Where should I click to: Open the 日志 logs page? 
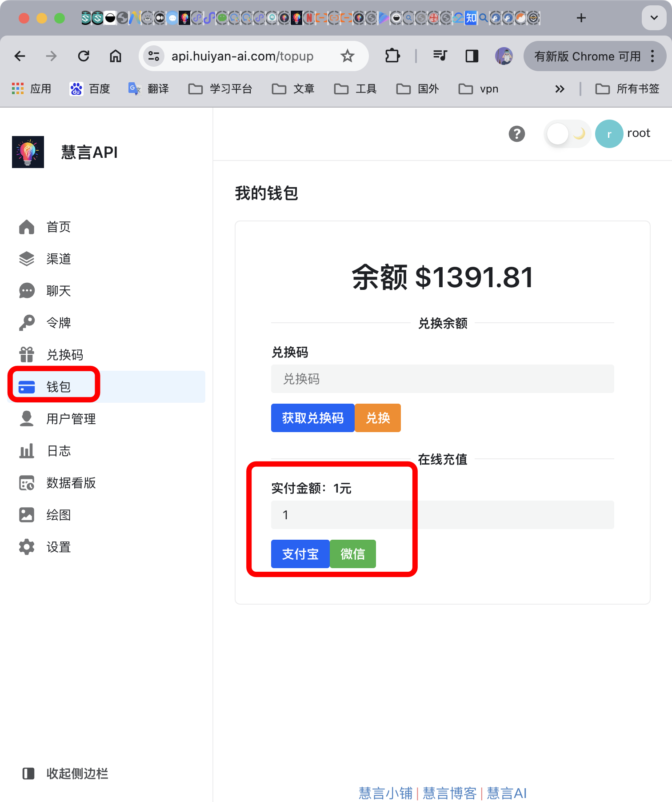click(58, 451)
